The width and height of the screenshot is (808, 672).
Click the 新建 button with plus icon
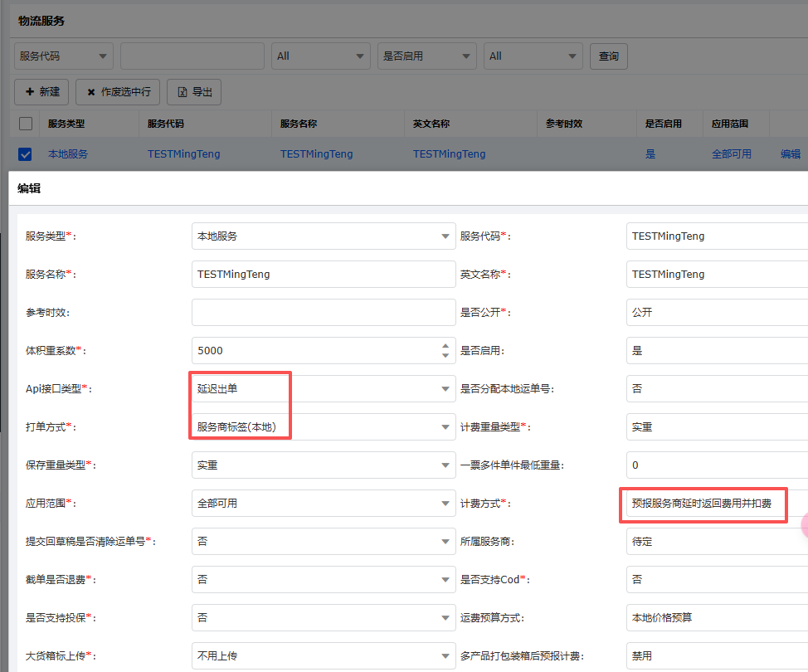pos(41,92)
